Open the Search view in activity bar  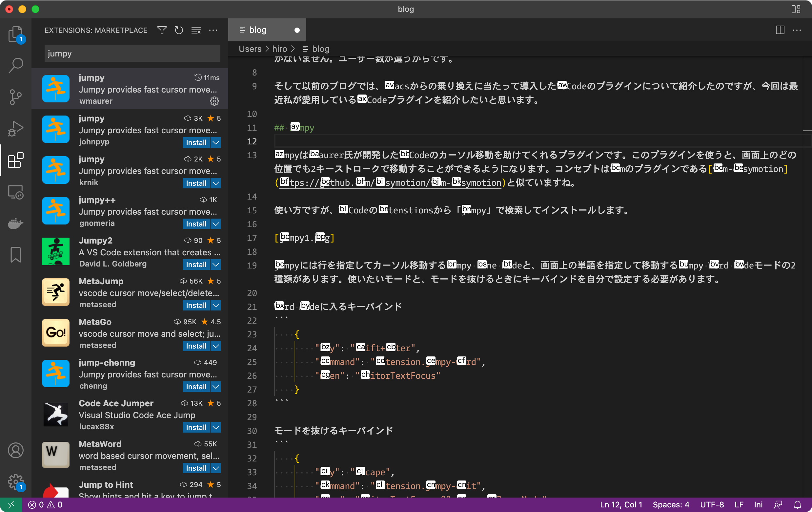pyautogui.click(x=15, y=65)
